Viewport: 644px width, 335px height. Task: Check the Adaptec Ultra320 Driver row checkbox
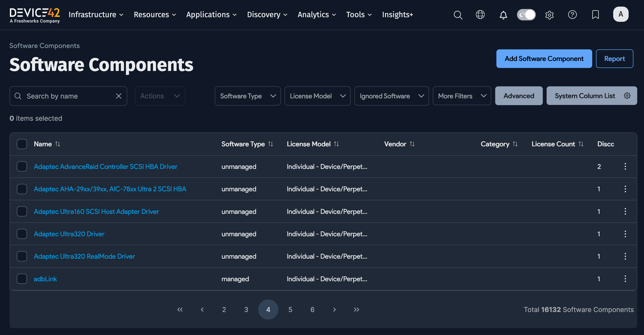pos(22,234)
